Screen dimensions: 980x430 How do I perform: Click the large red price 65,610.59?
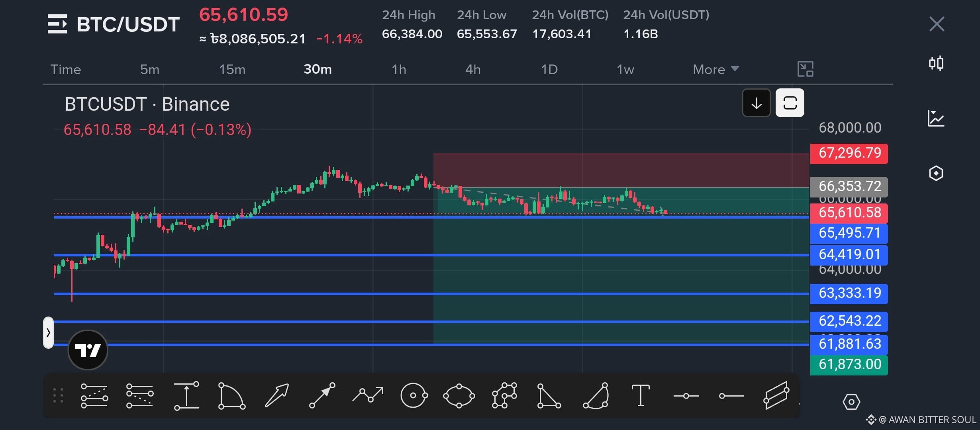(243, 15)
